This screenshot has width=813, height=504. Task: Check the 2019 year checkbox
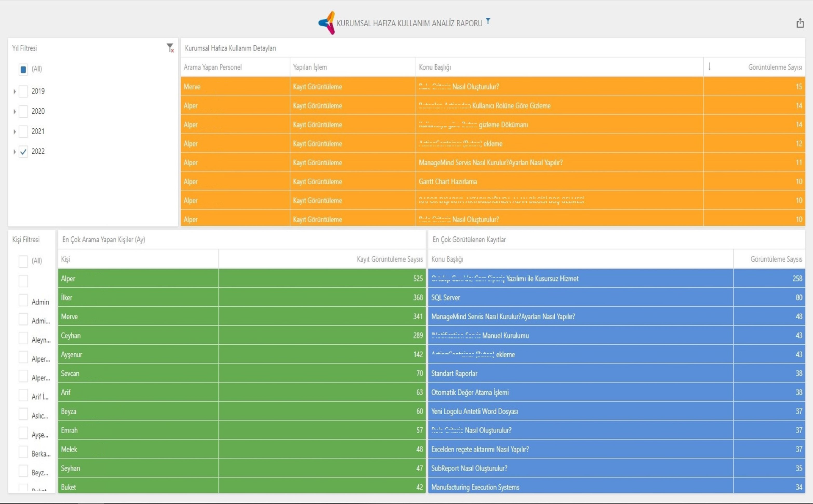tap(23, 91)
